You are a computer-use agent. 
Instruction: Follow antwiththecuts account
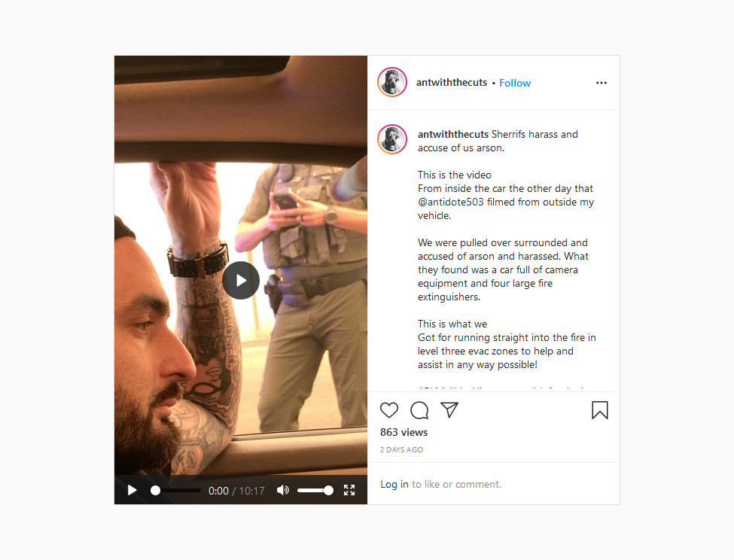(515, 83)
